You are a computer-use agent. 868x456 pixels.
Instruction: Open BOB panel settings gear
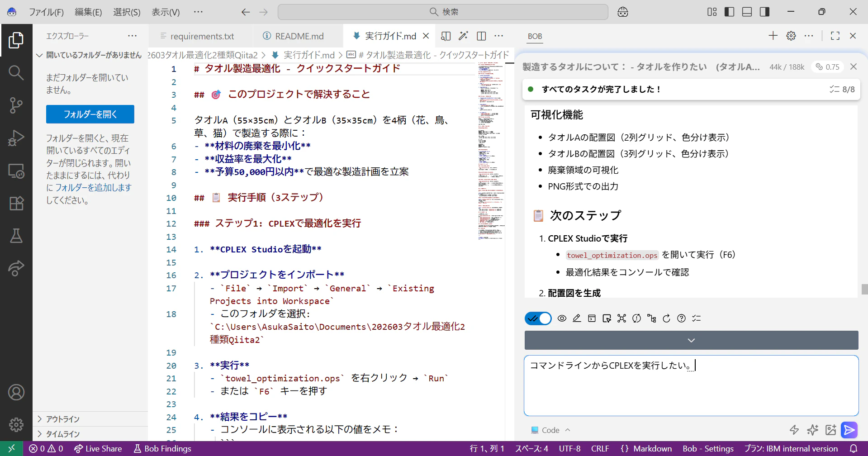(x=791, y=36)
